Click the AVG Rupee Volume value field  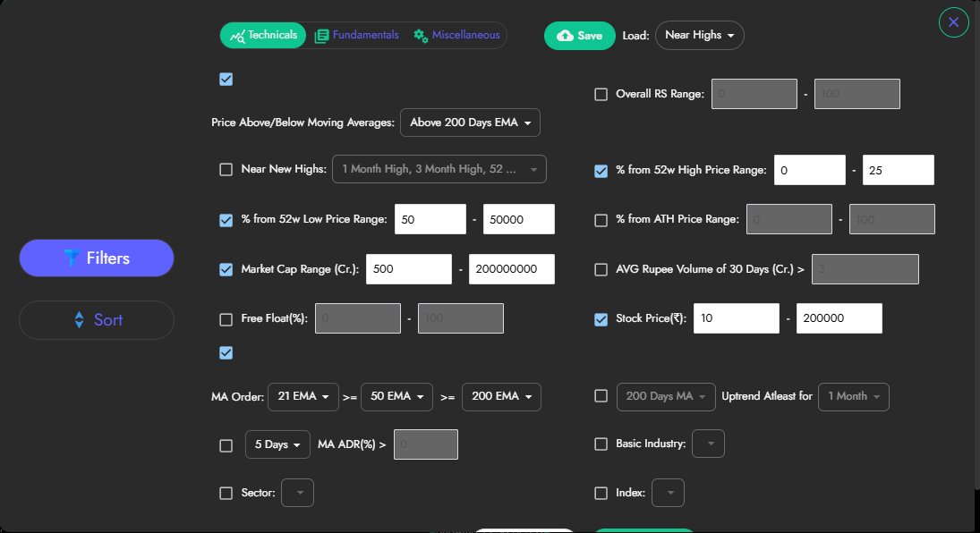[x=865, y=269]
